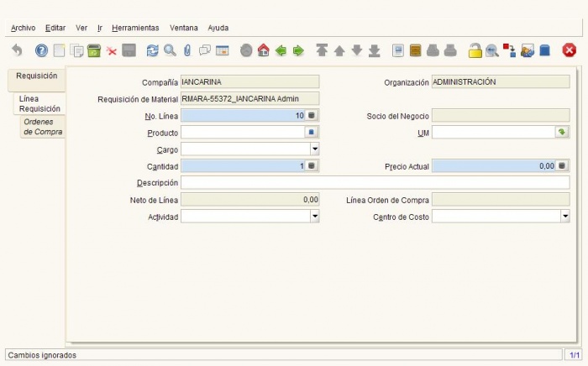Open Find with magnifying glass icon

coord(170,50)
